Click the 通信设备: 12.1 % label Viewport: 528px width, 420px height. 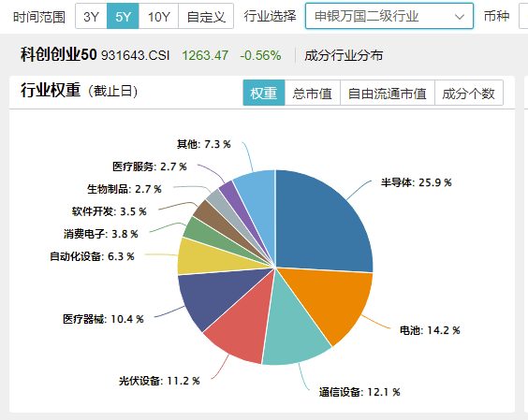(359, 392)
